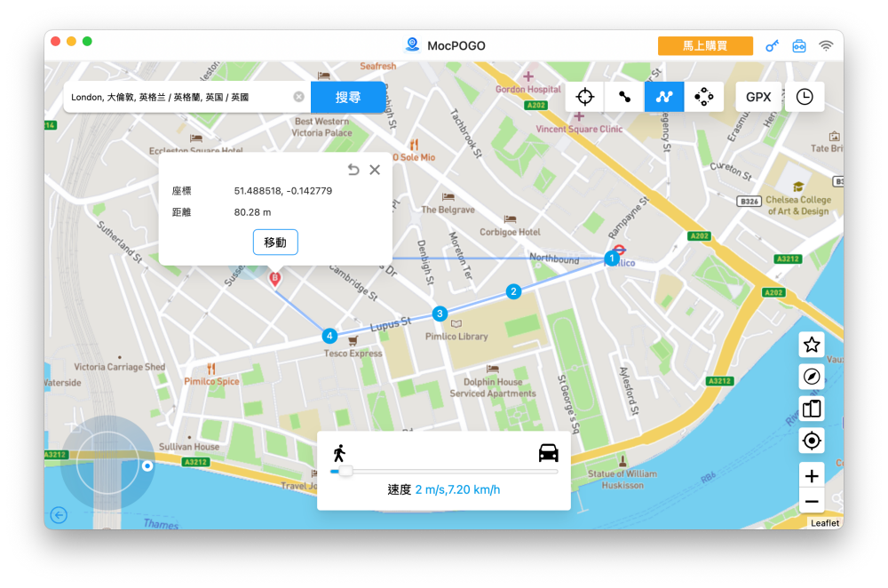
Task: Open the Leaflet attribution link
Action: (825, 523)
